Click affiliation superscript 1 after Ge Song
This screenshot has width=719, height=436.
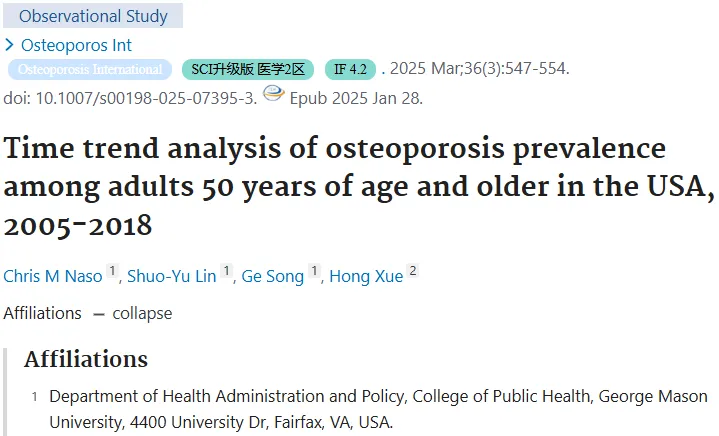tap(314, 271)
